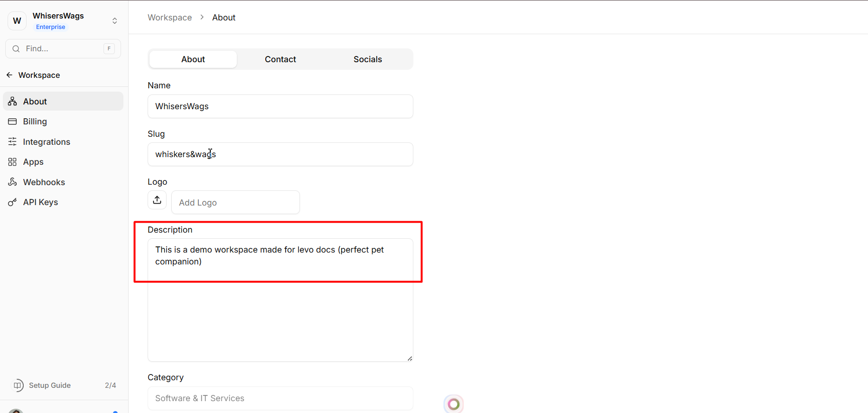Click the search magnifier icon in Find
Viewport: 868px width, 413px height.
click(16, 49)
